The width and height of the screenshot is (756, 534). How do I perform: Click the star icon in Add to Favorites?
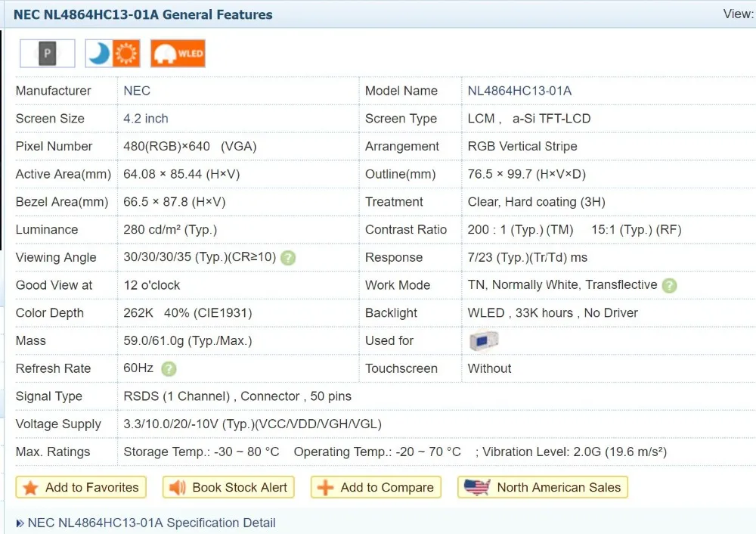tap(30, 488)
